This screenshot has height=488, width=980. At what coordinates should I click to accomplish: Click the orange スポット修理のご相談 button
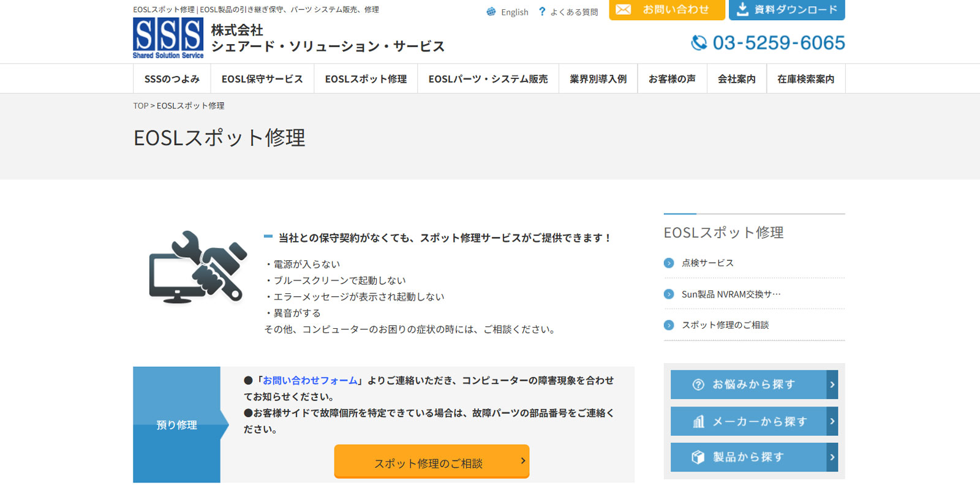point(432,461)
